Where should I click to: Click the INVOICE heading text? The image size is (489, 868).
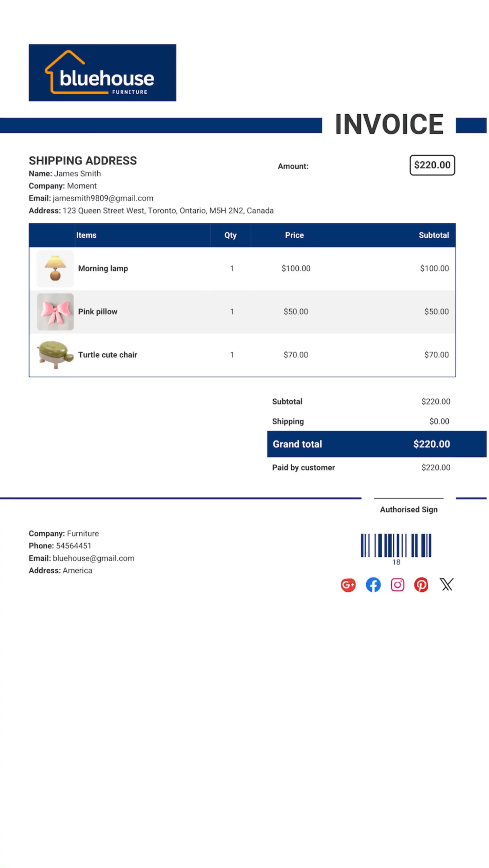click(x=389, y=124)
